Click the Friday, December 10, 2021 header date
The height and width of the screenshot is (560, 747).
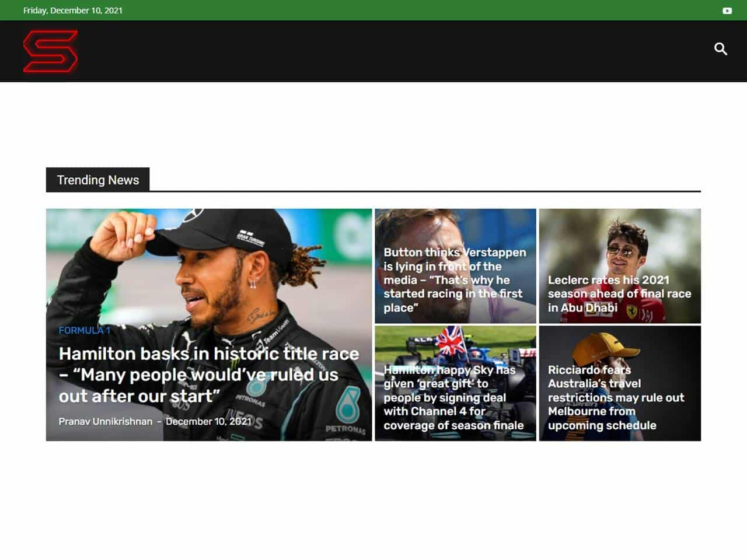73,10
